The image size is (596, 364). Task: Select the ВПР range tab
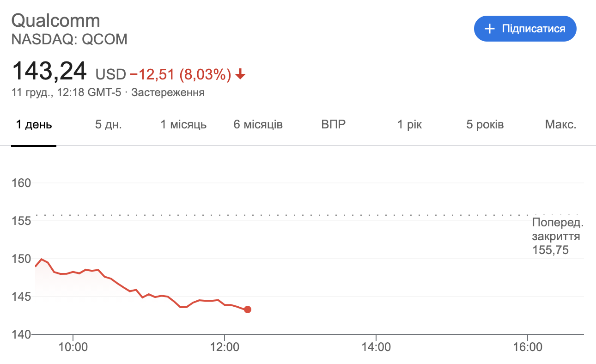tap(333, 125)
